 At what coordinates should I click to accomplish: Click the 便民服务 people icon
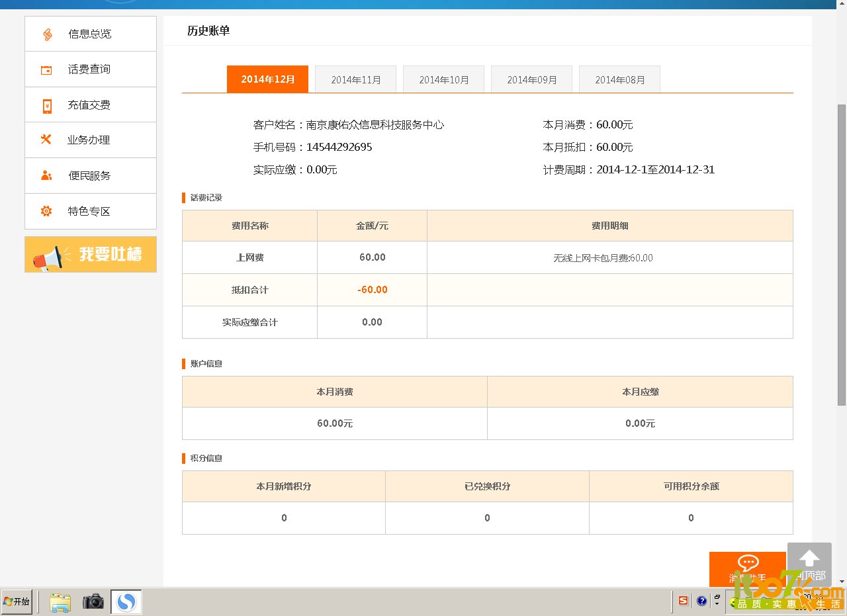tap(46, 175)
